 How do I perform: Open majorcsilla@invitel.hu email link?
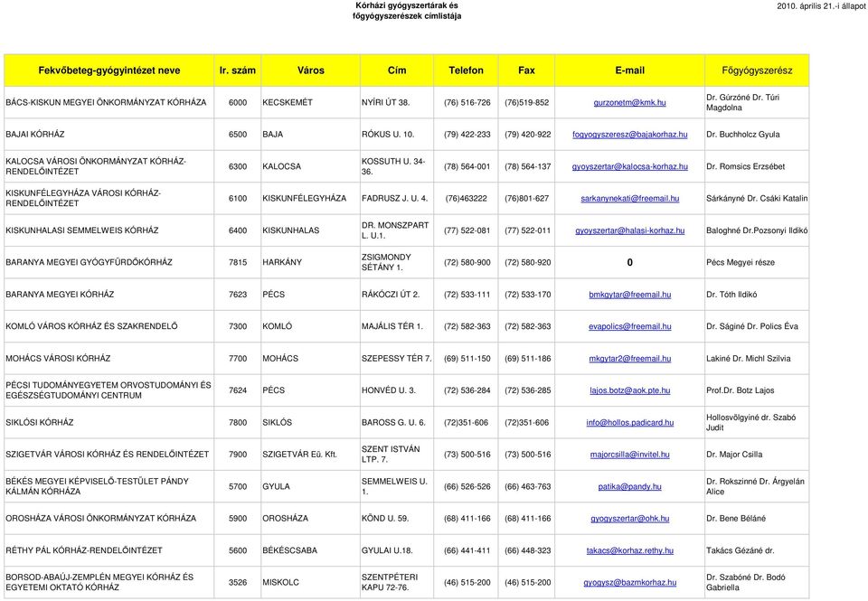[629, 455]
